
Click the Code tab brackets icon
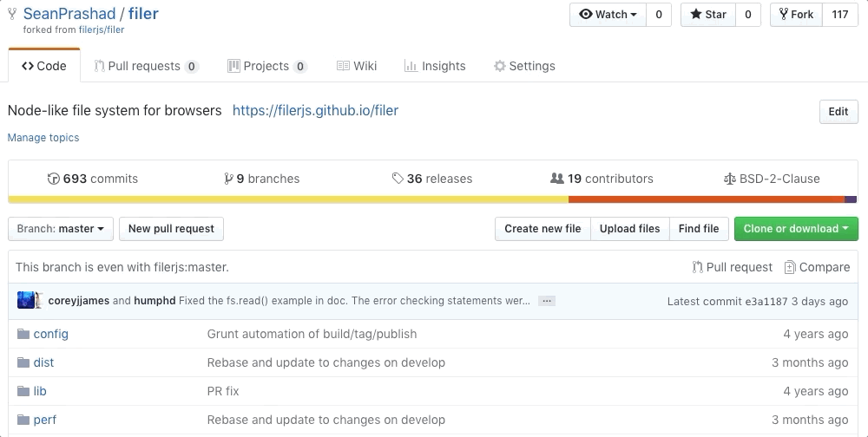click(x=28, y=67)
